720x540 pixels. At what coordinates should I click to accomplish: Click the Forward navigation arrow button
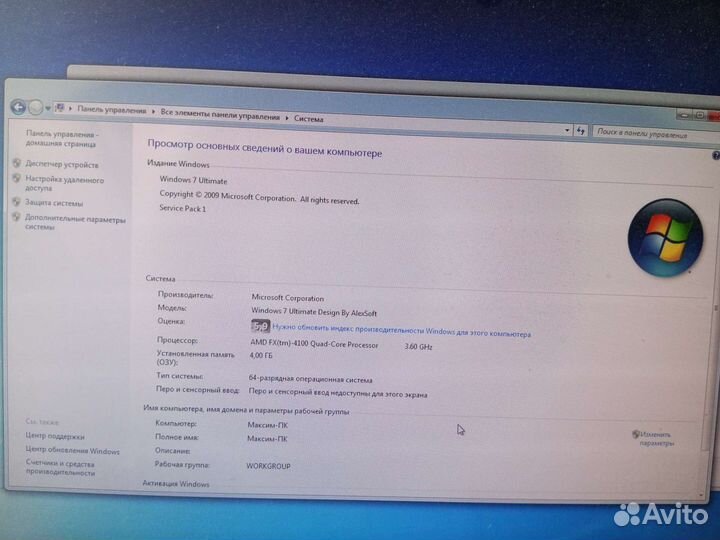[x=36, y=108]
